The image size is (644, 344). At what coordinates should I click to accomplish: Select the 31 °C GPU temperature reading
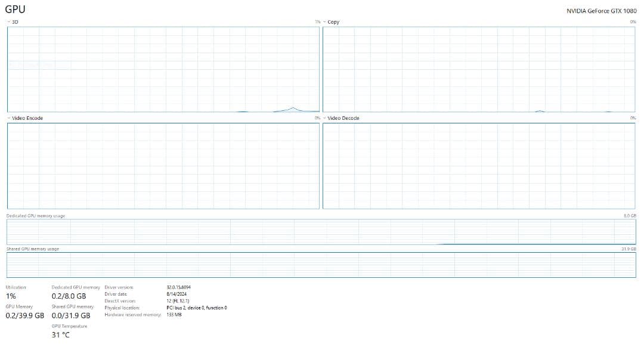(x=61, y=335)
